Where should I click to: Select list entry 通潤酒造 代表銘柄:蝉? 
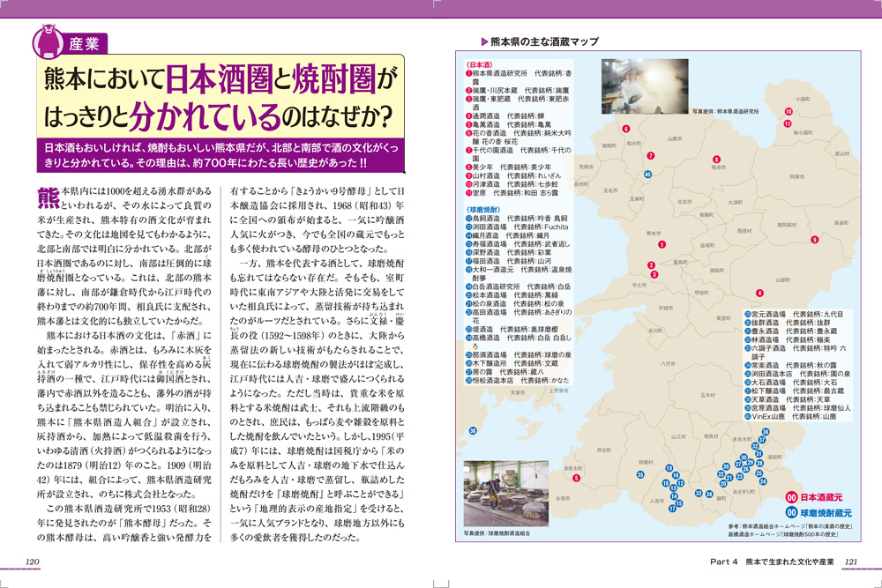point(505,115)
